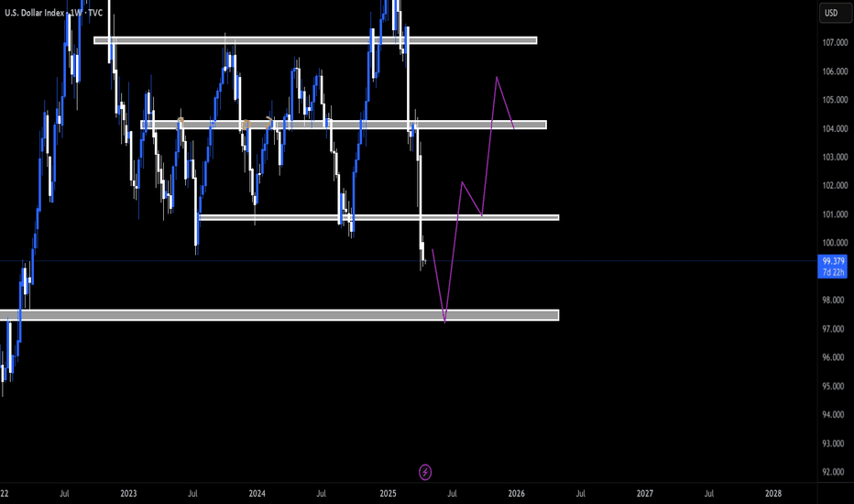
Task: Click the 2023 label on time axis
Action: tap(128, 493)
